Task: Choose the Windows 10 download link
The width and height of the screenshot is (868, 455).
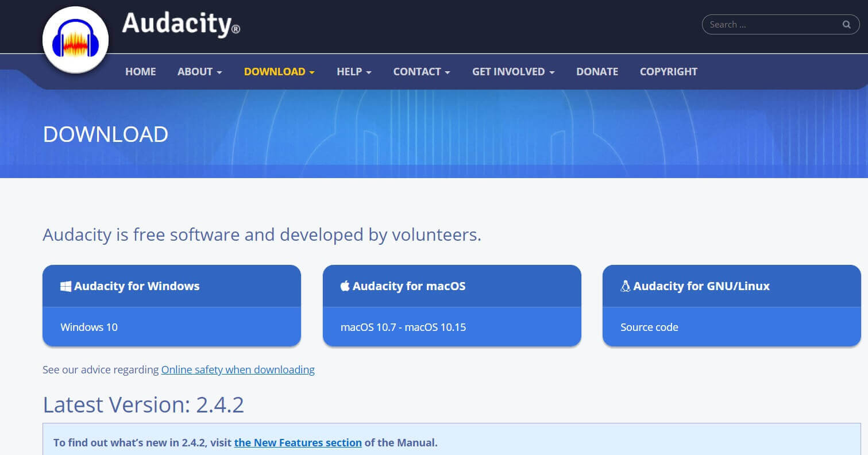Action: pos(89,327)
